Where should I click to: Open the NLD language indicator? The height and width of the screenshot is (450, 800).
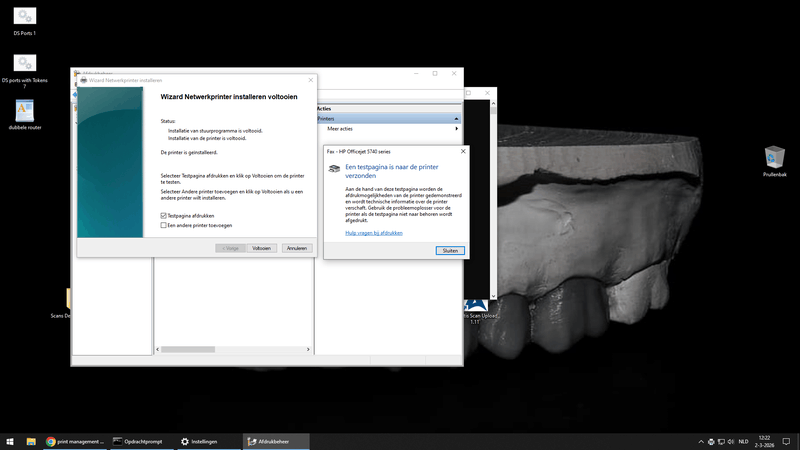[x=743, y=442]
